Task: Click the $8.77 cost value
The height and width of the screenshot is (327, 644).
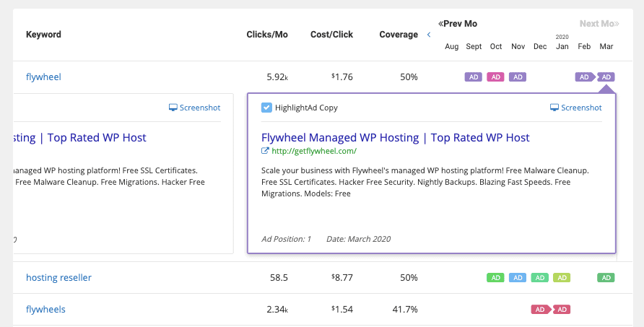Action: click(x=342, y=278)
